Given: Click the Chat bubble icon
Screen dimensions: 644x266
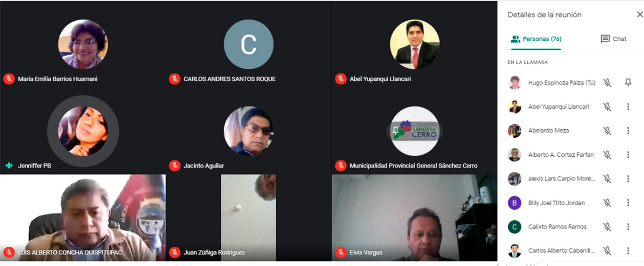Looking at the screenshot, I should (x=605, y=39).
